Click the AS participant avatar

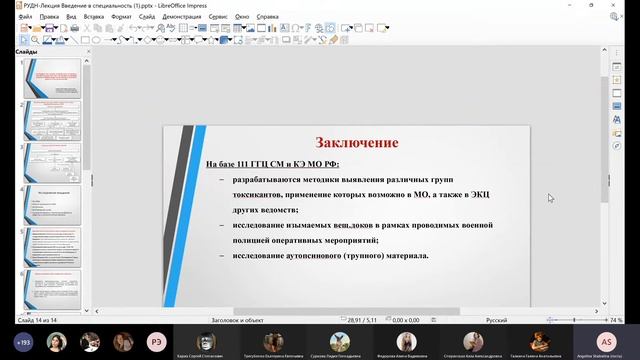pos(606,342)
